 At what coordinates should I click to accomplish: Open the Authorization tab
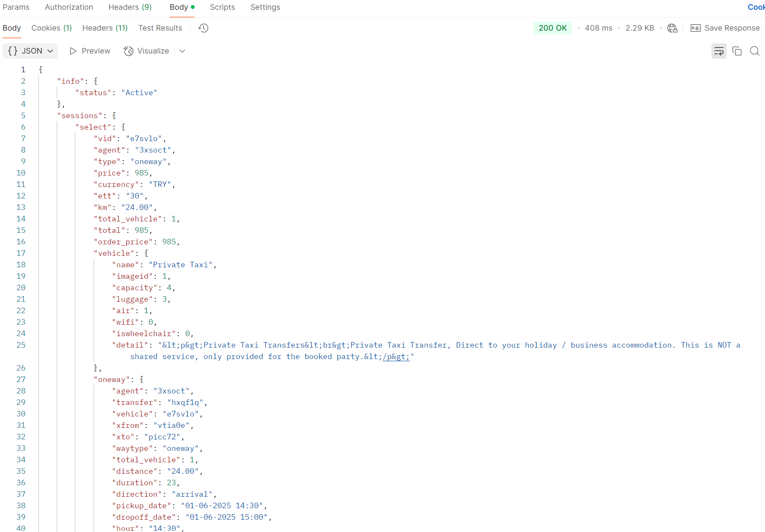click(x=69, y=7)
